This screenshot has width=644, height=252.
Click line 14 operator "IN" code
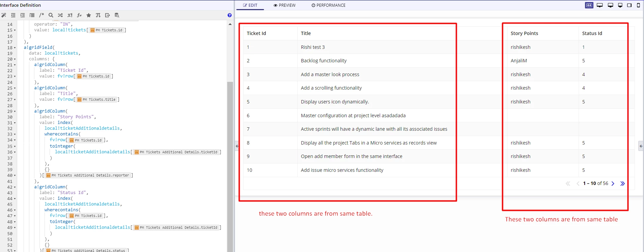[x=53, y=24]
